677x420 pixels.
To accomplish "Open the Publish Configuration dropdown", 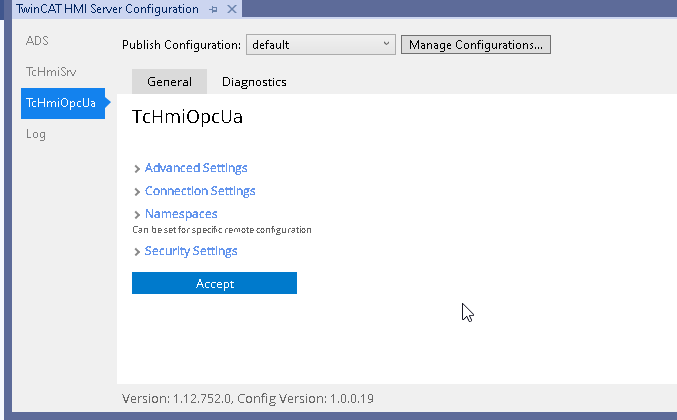I will [321, 44].
